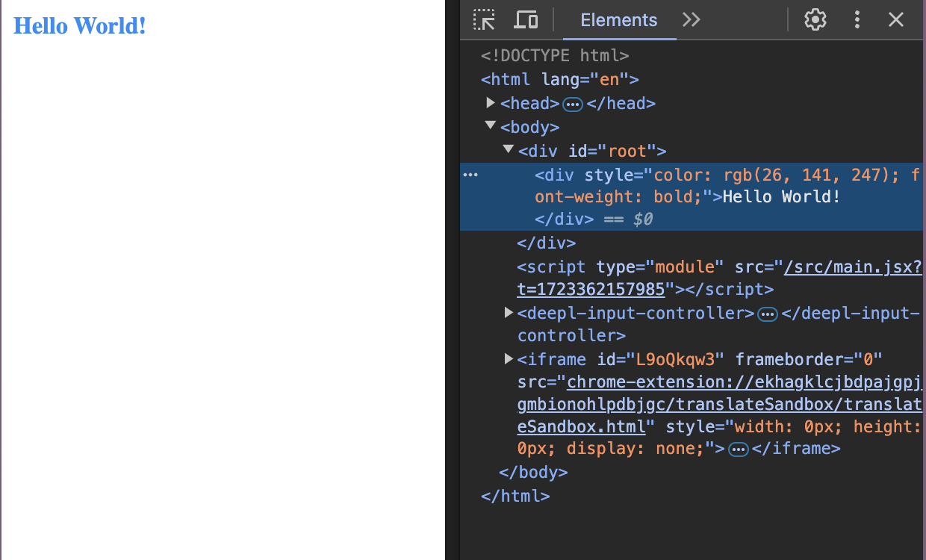Toggle the device toolbar icon

526,19
